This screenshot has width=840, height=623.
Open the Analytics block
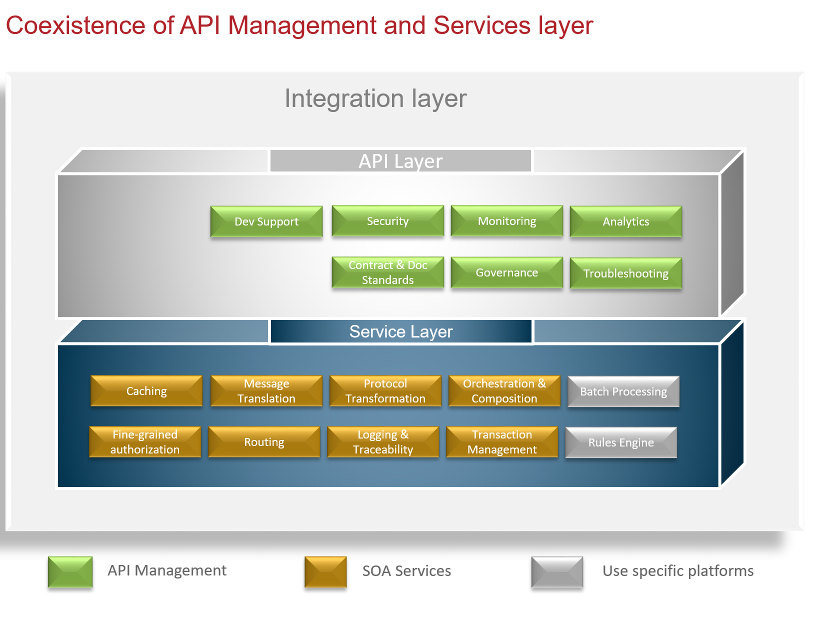point(626,221)
